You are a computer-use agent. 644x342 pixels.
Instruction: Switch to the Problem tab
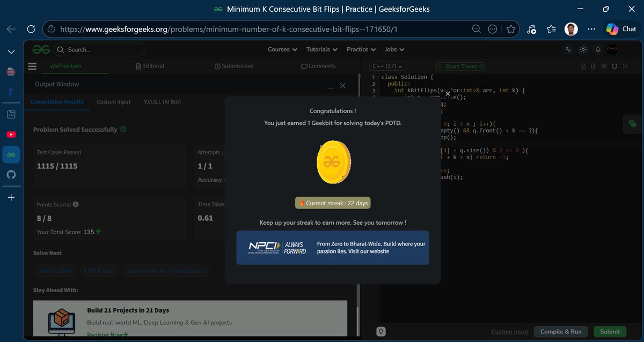point(65,66)
